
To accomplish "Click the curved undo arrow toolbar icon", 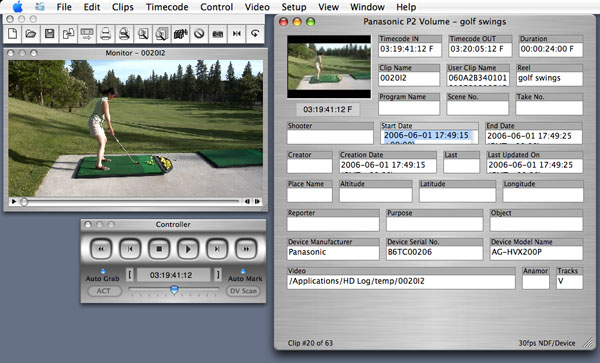I will pyautogui.click(x=255, y=34).
